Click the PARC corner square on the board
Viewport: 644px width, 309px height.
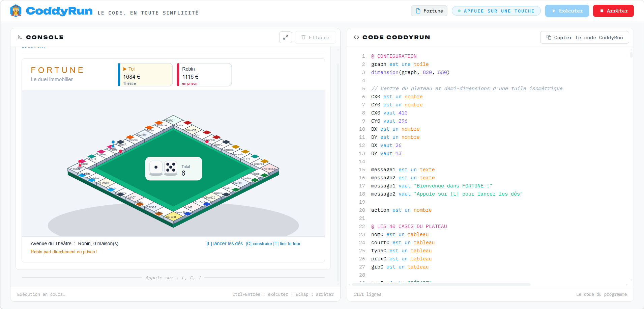click(x=173, y=120)
